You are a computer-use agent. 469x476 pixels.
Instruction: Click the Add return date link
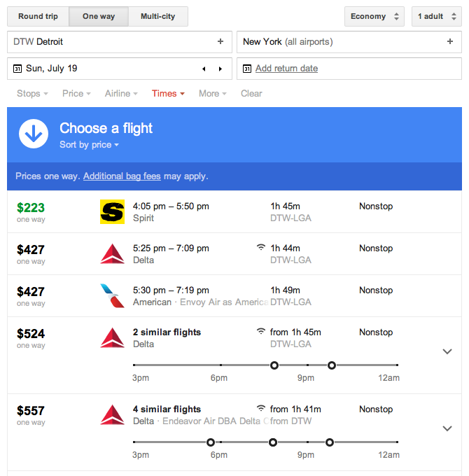[x=286, y=69]
